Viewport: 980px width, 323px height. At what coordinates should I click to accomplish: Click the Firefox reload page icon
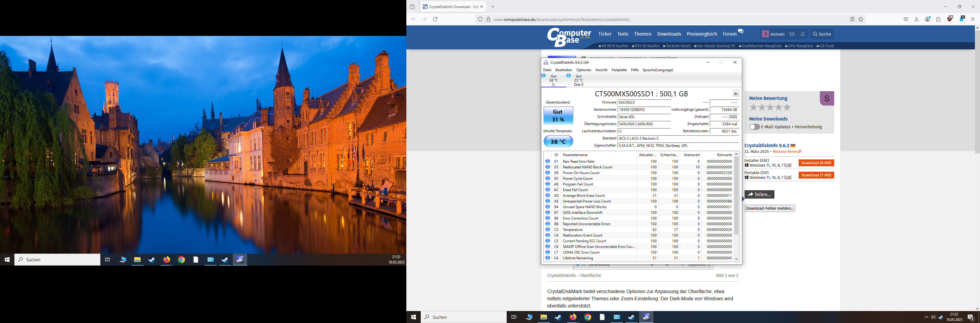pos(435,19)
